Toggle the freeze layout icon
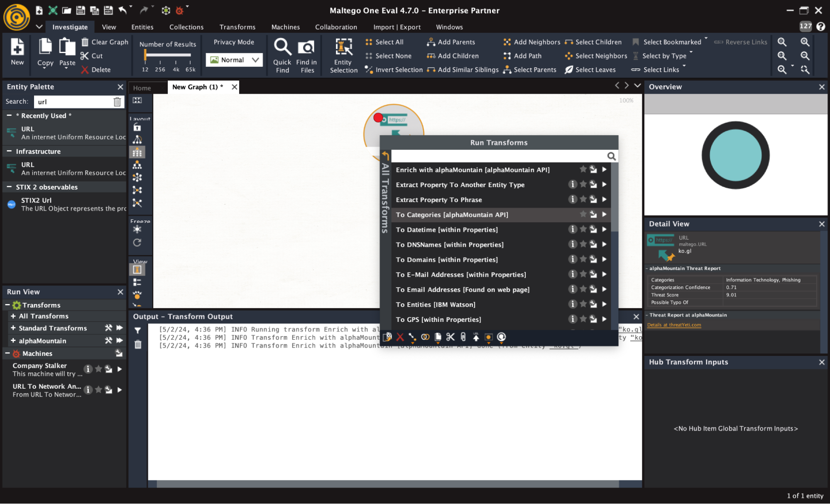The width and height of the screenshot is (830, 504). click(x=137, y=229)
